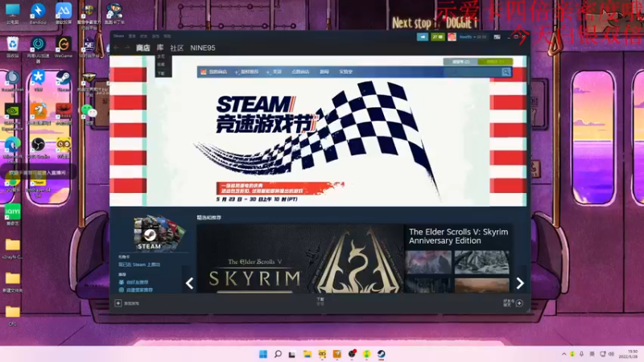The width and height of the screenshot is (644, 362).
Task: Open Windows Start menu button
Action: [263, 354]
